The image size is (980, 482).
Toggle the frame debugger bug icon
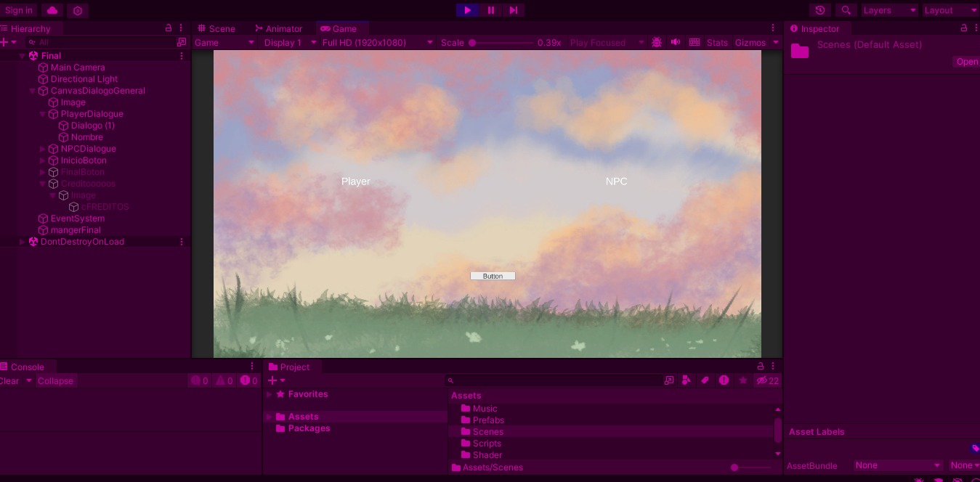pyautogui.click(x=657, y=42)
